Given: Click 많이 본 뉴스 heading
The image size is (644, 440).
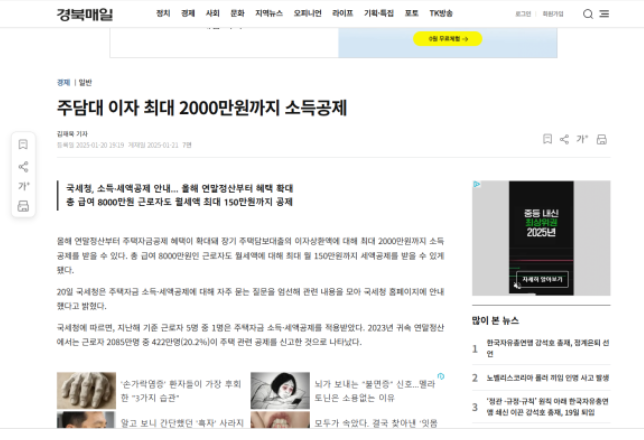Looking at the screenshot, I should 495,320.
